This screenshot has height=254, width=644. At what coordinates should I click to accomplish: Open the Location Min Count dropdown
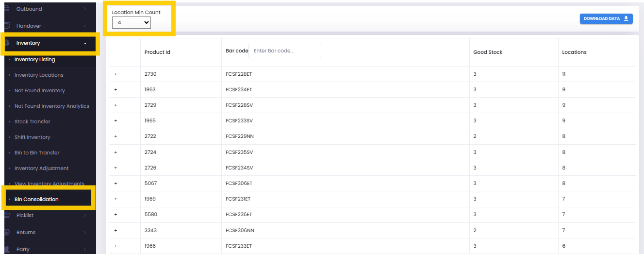(x=132, y=22)
